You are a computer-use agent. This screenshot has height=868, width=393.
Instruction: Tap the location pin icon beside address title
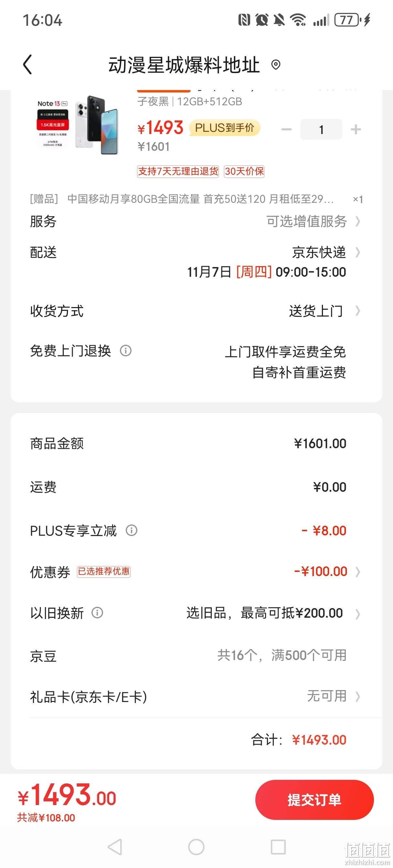pyautogui.click(x=276, y=64)
